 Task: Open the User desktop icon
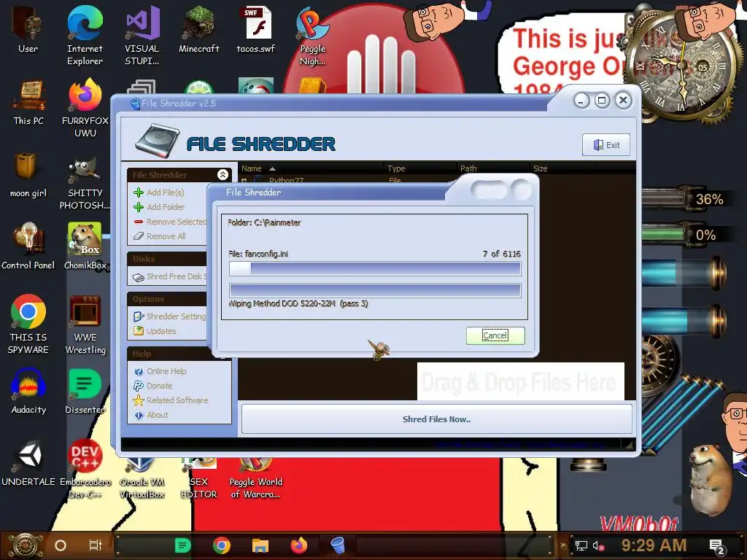(x=28, y=28)
